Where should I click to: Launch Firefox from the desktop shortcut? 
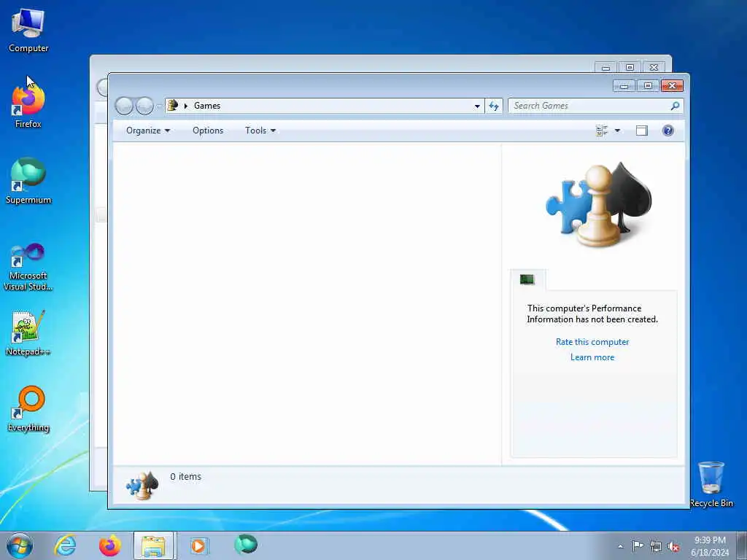pos(28,106)
